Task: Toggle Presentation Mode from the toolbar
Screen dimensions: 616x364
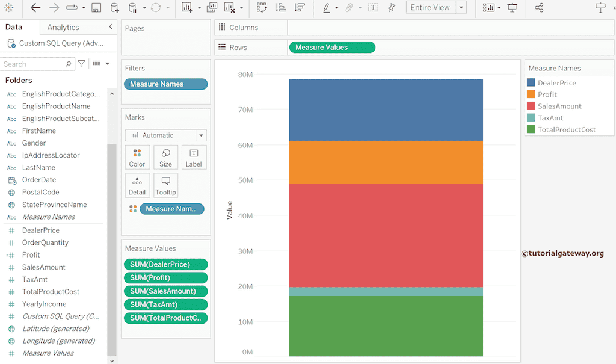Action: pos(513,8)
